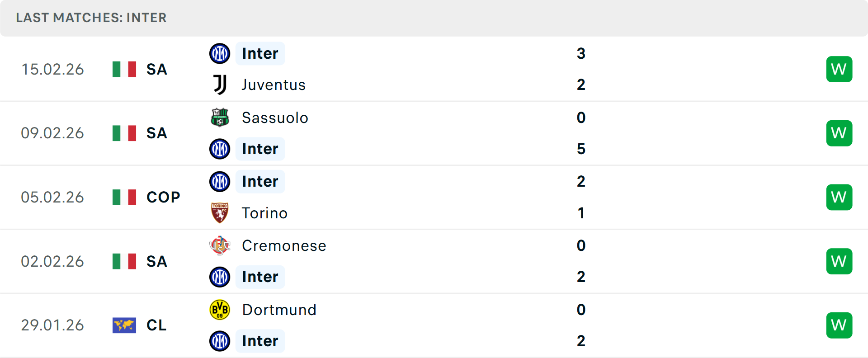This screenshot has width=868, height=358.
Task: Click the W result badge for Dortmund match
Action: tap(839, 325)
